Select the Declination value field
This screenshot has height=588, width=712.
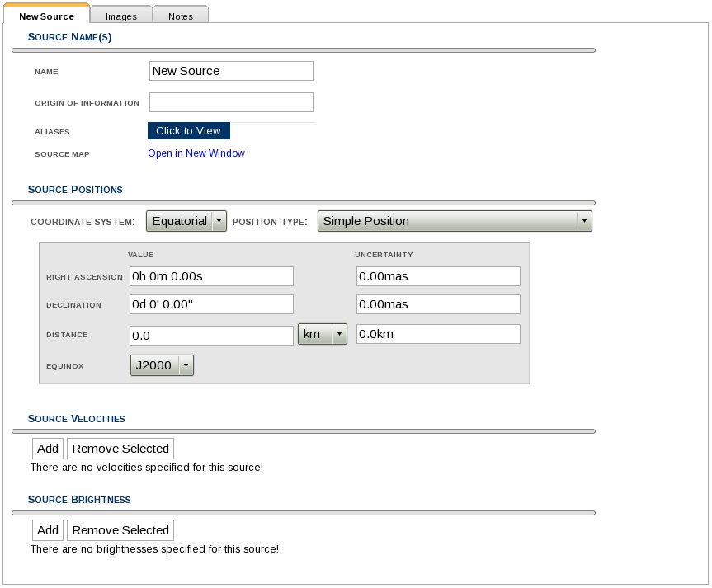(x=211, y=304)
